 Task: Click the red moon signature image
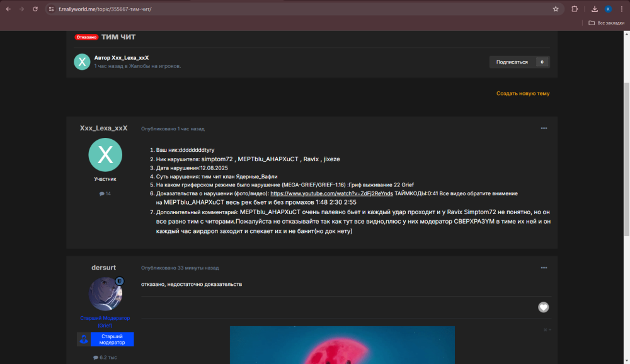pyautogui.click(x=342, y=344)
